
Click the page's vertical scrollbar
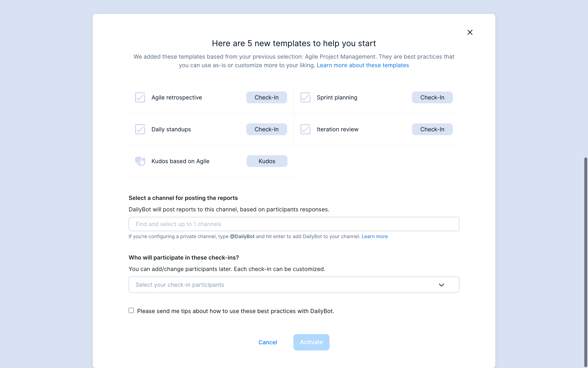[x=586, y=262]
